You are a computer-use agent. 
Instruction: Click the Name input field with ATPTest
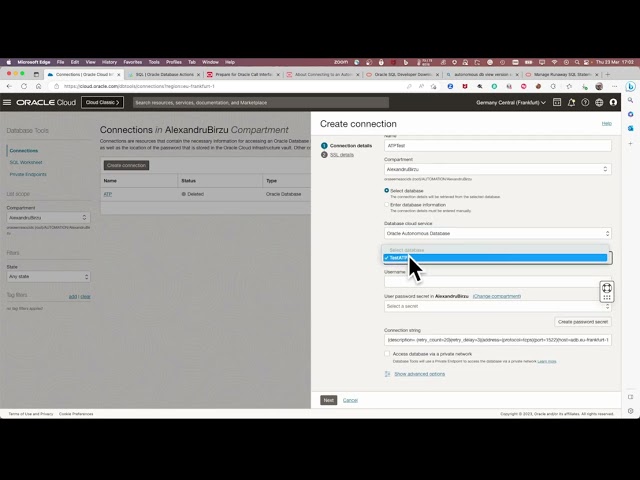point(497,146)
